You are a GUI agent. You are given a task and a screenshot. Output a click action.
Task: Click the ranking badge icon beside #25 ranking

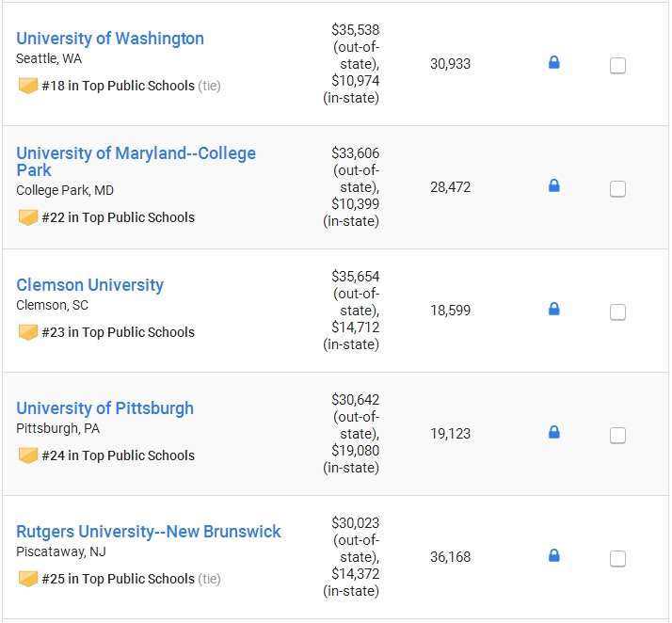pyautogui.click(x=28, y=579)
